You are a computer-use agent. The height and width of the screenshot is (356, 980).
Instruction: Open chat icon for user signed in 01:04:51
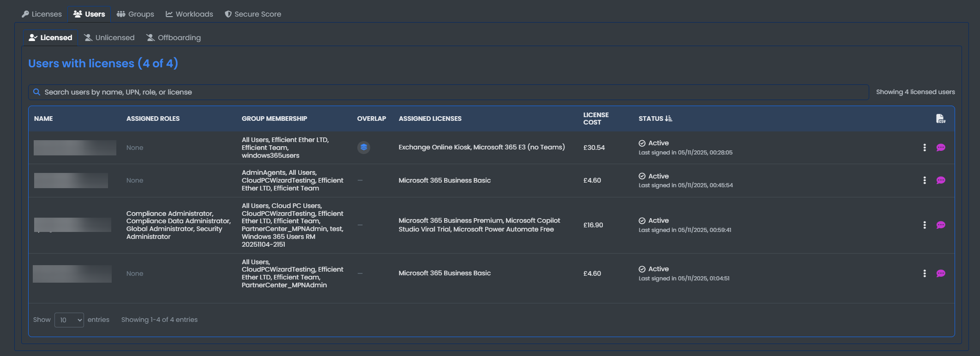coord(941,273)
